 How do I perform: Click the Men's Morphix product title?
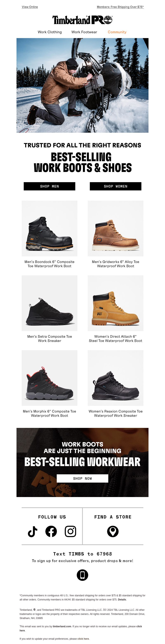(x=49, y=413)
